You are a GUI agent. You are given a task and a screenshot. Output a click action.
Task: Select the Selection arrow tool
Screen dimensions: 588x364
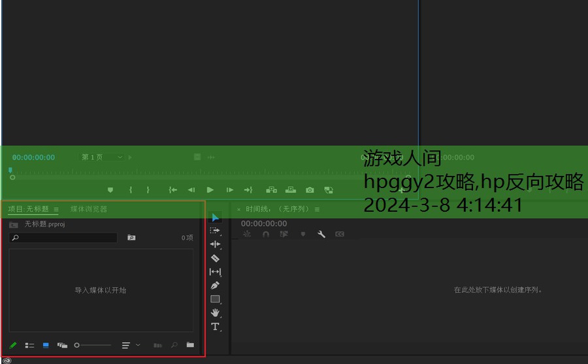(215, 217)
